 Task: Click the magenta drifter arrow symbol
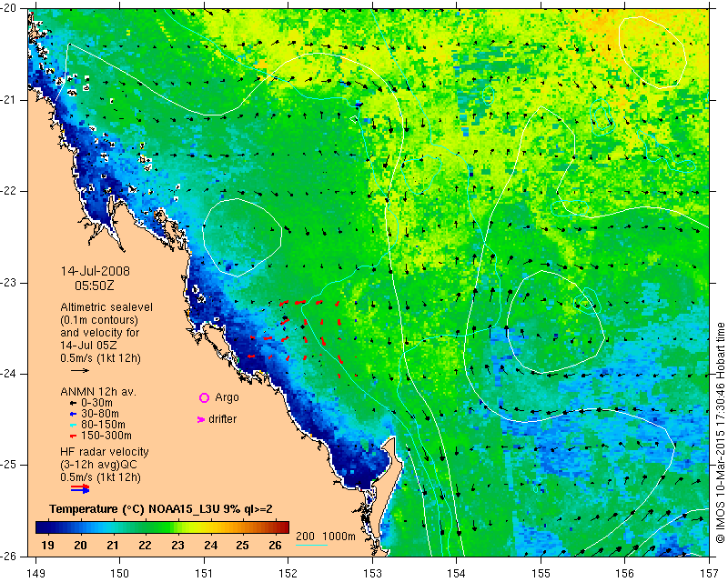click(x=201, y=419)
